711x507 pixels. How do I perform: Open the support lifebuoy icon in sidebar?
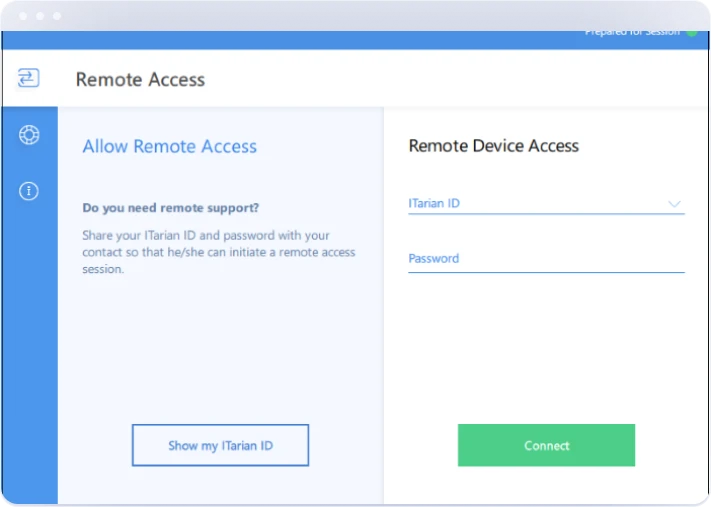29,135
